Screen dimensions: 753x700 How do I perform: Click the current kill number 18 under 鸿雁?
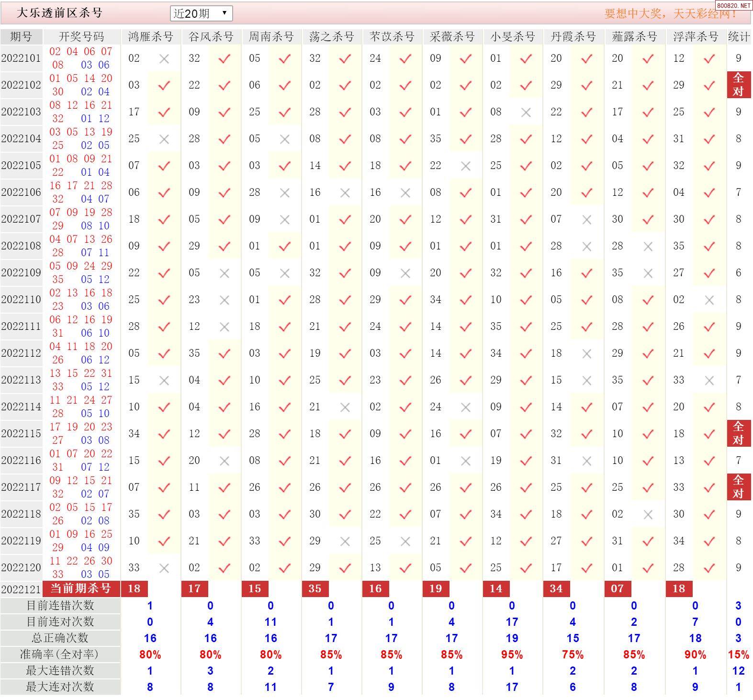pos(135,588)
